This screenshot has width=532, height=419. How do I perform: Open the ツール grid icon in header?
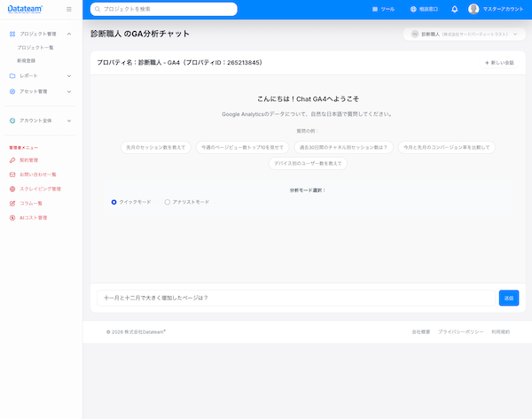tap(375, 9)
